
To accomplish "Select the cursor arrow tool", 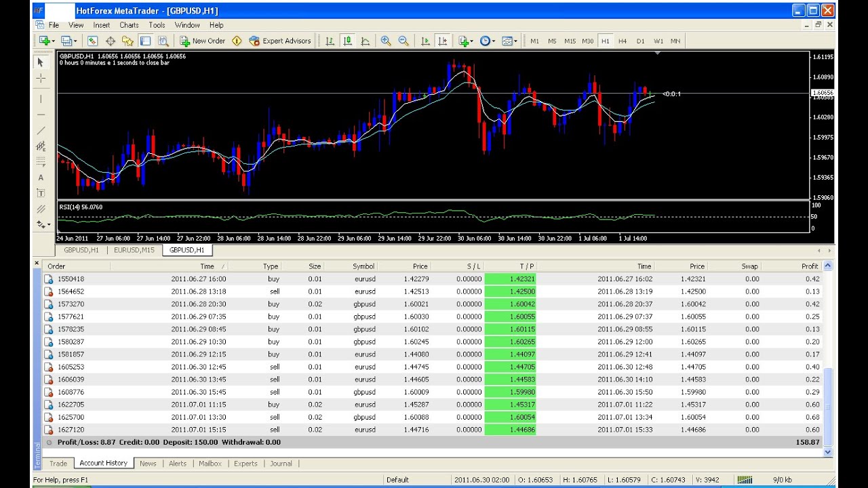I will 41,62.
